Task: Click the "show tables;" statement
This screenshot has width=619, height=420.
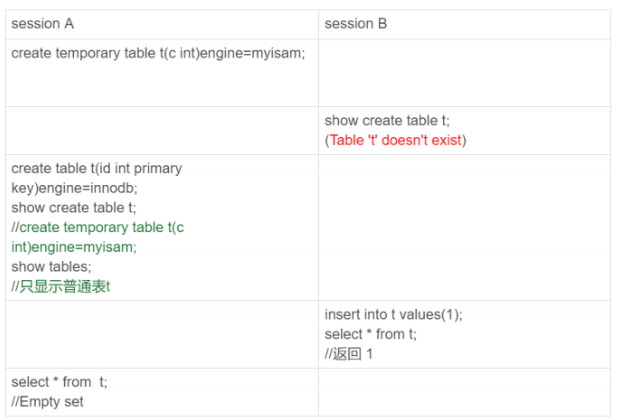Action: coord(51,266)
